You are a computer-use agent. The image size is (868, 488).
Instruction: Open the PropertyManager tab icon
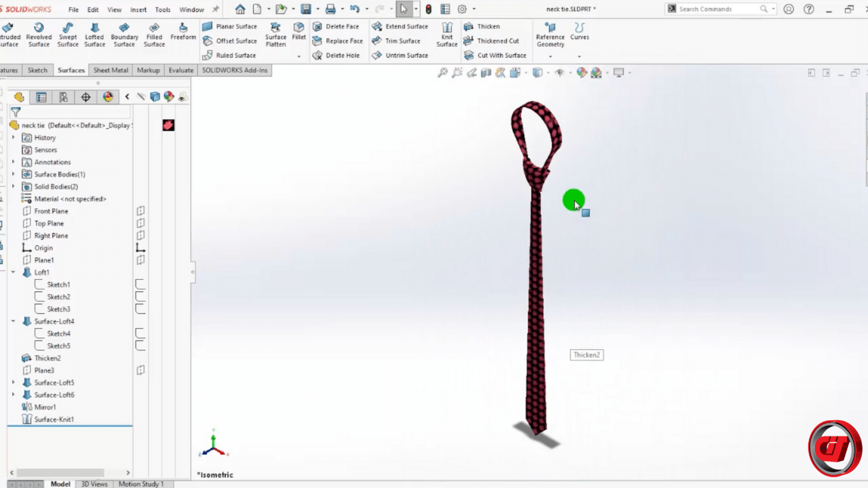[41, 97]
